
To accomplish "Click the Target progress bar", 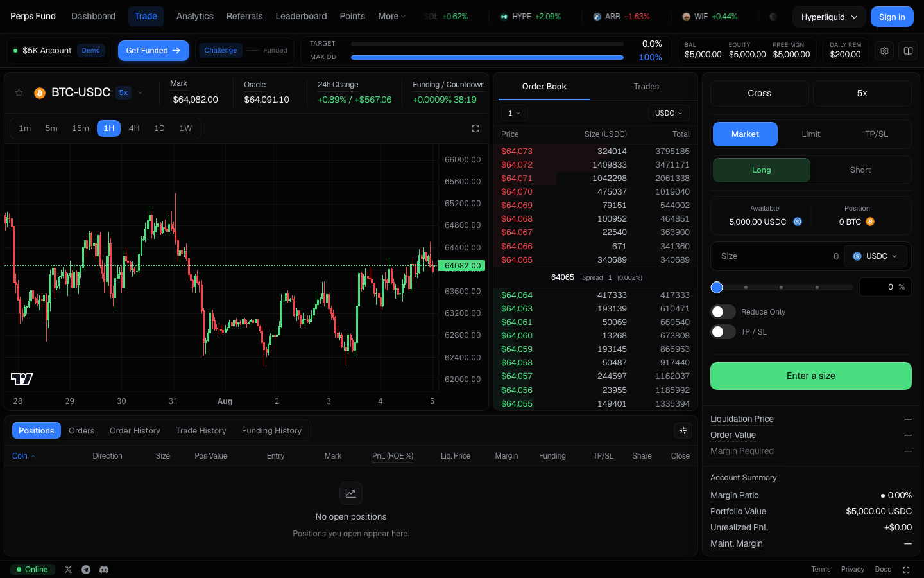I will (x=487, y=44).
